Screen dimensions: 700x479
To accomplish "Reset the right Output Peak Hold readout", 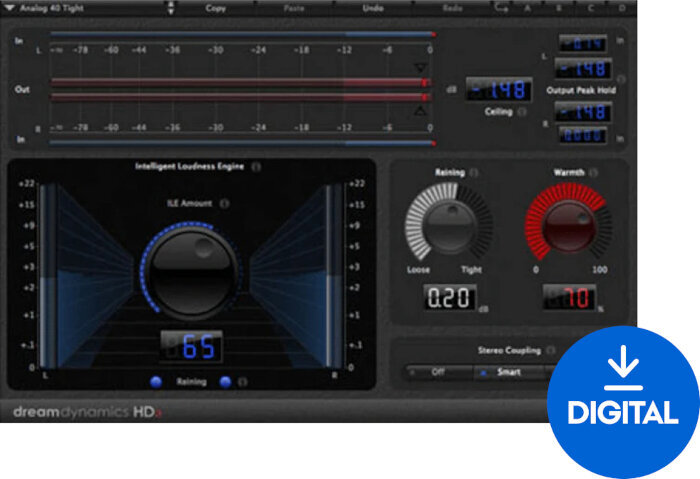I will (583, 112).
